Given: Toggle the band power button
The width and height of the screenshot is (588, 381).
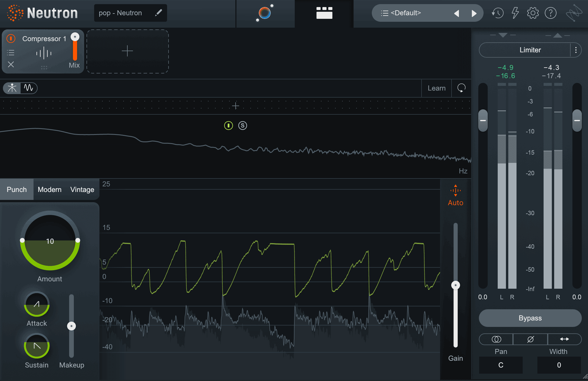Looking at the screenshot, I should tap(229, 126).
